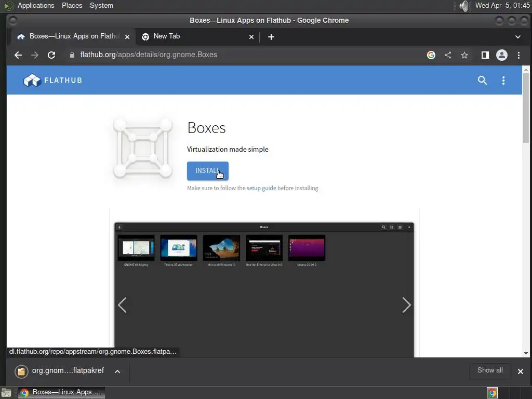Viewport: 532px width, 399px height.
Task: Click the page vertical scrollbar thumb
Action: click(526, 108)
